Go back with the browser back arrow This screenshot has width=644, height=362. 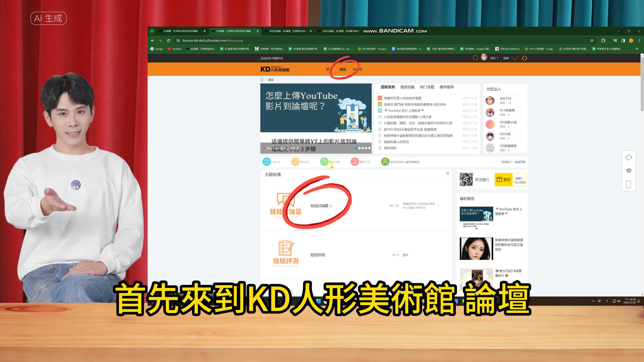(153, 40)
